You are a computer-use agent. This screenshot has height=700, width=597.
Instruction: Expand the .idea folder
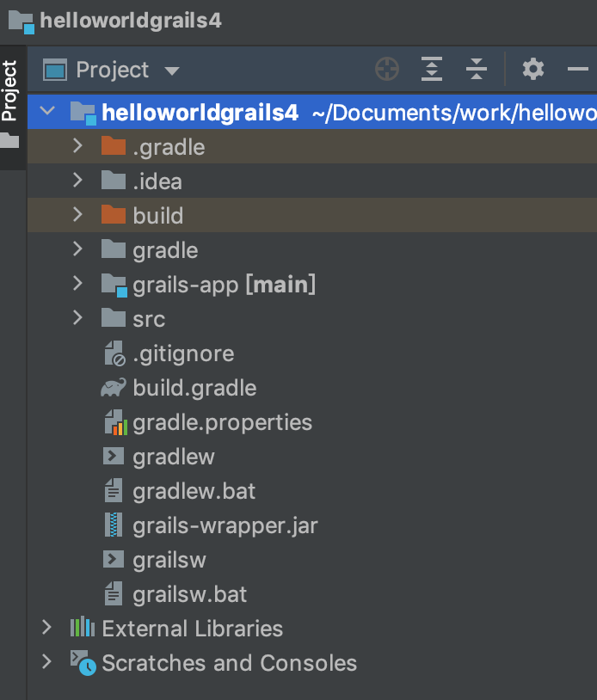(x=77, y=180)
